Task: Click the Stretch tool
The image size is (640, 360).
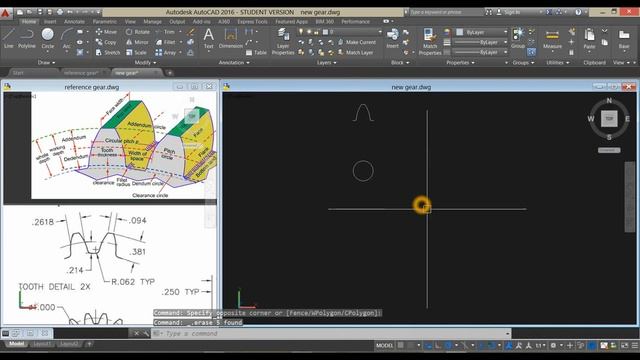Action: 108,53
